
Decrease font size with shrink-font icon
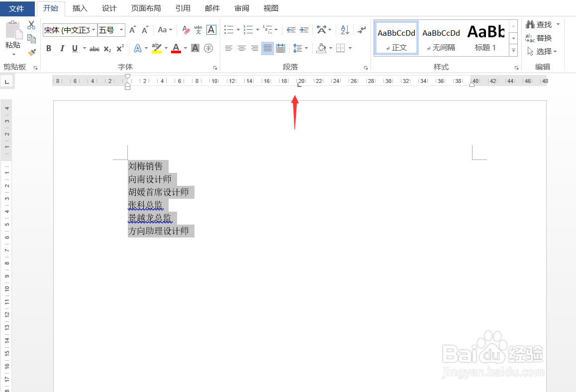[145, 30]
